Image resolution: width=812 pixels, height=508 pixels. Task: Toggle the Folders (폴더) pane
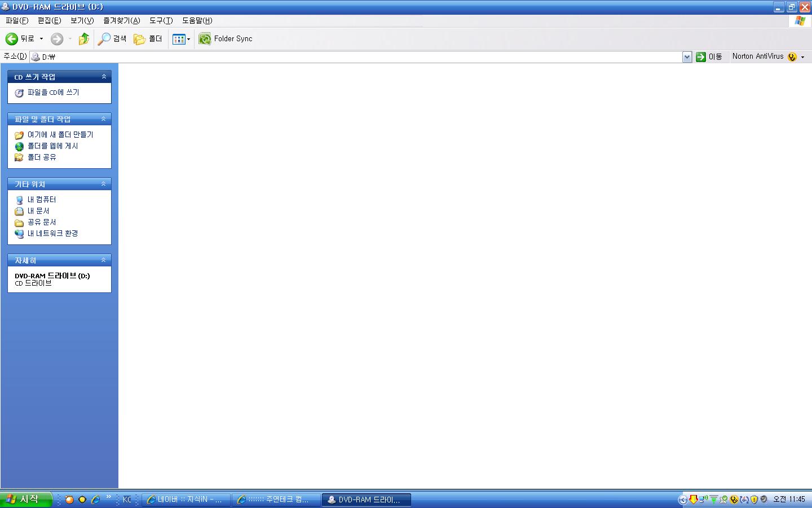(x=148, y=39)
